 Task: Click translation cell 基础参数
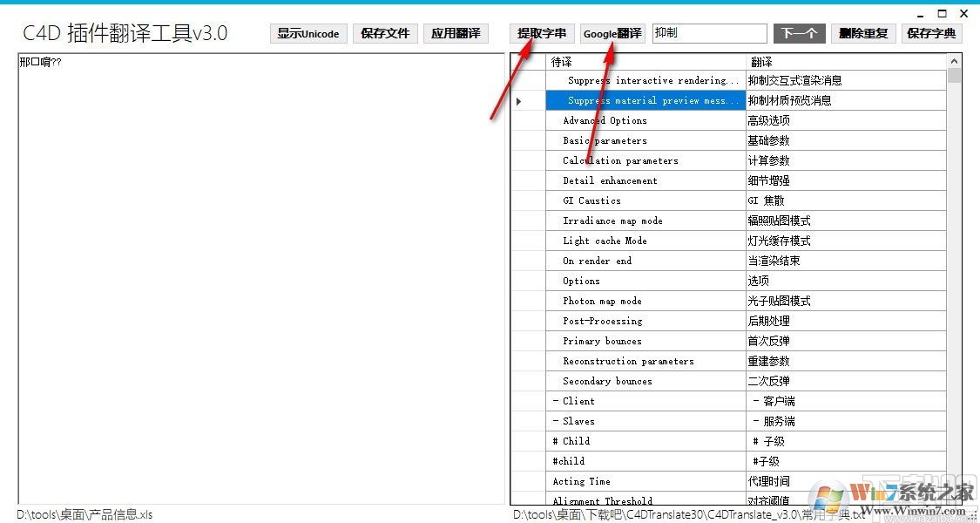(846, 140)
